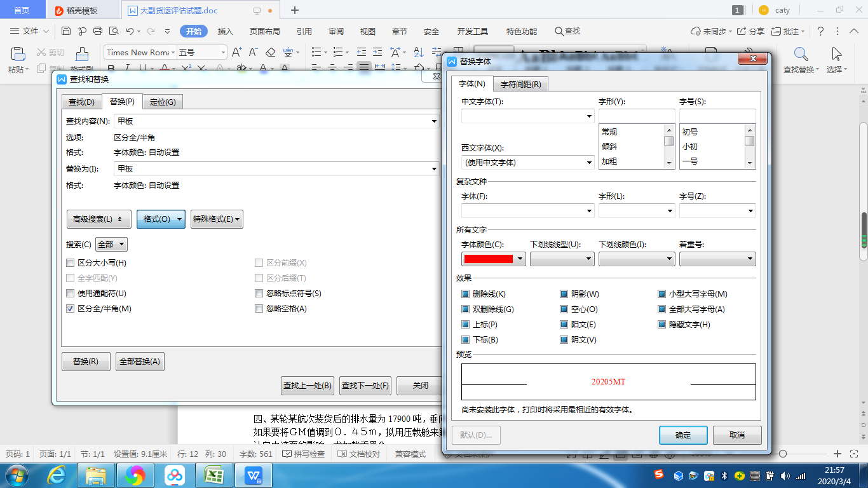Switch to the 定位(G) tab
This screenshot has width=868, height=488.
[x=163, y=102]
